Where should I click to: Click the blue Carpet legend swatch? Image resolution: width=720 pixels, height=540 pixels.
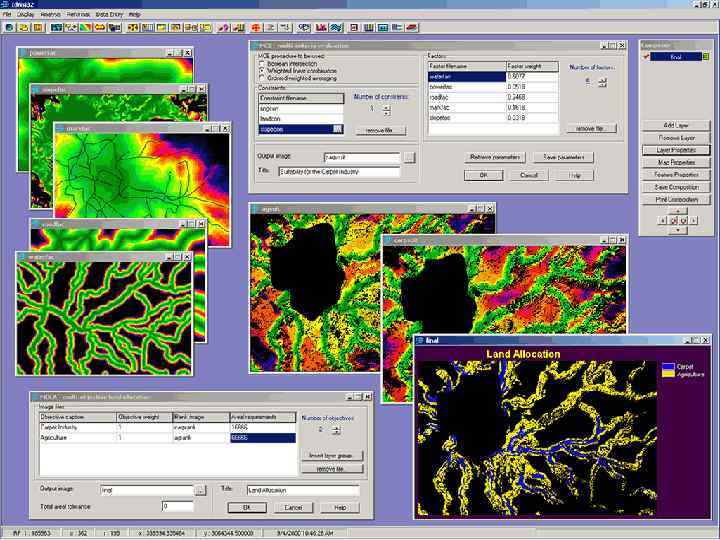tap(668, 366)
